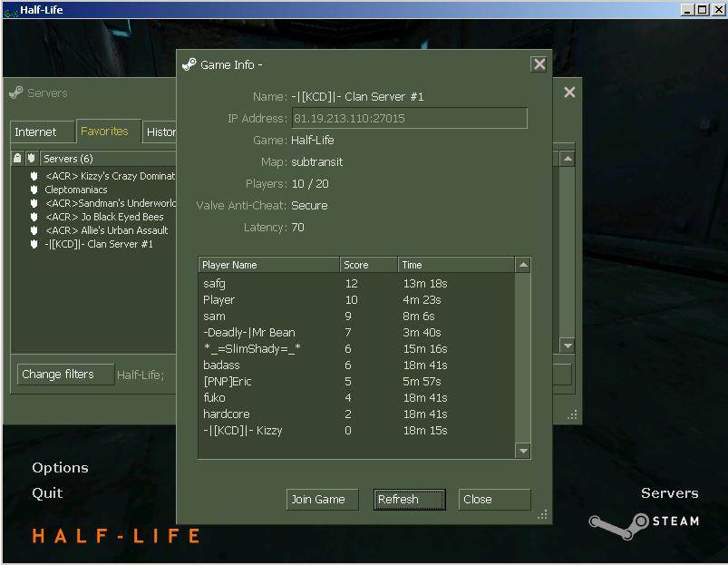Click the map name subtransit
The width and height of the screenshot is (728, 565).
click(x=316, y=162)
